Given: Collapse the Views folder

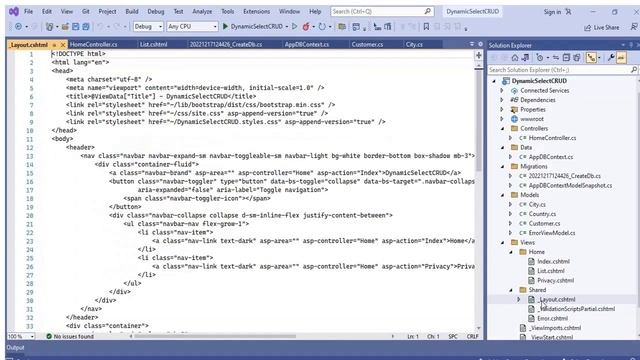Looking at the screenshot, I should tap(502, 242).
